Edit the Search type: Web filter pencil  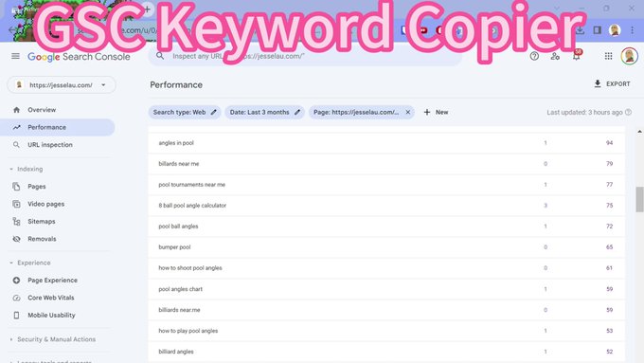coord(214,112)
